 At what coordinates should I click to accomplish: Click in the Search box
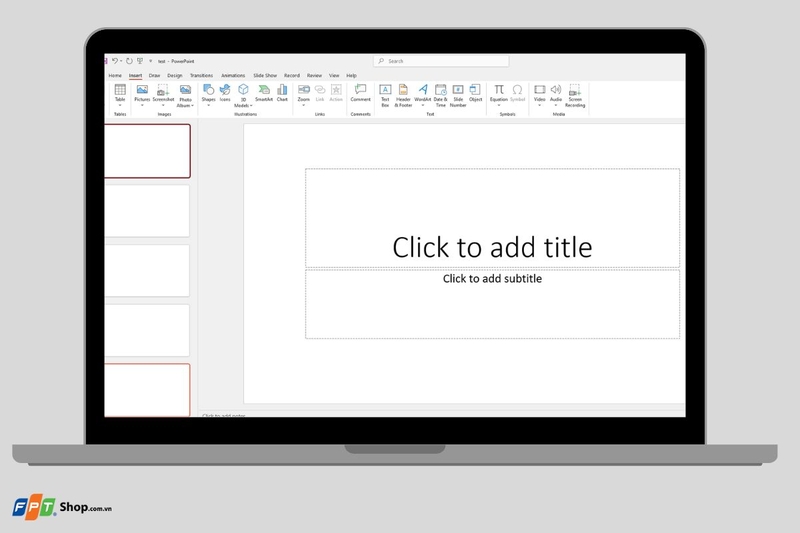tap(441, 61)
